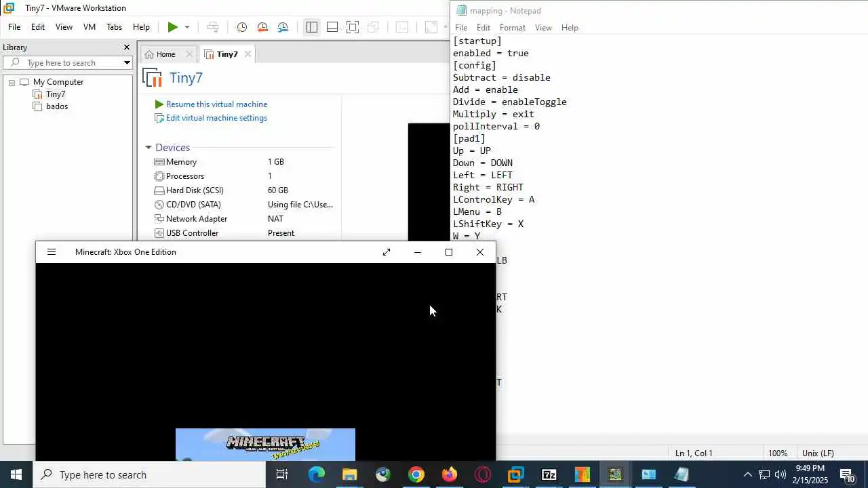Select Tiny7 VM in the library
Image resolution: width=868 pixels, height=488 pixels.
[56, 94]
